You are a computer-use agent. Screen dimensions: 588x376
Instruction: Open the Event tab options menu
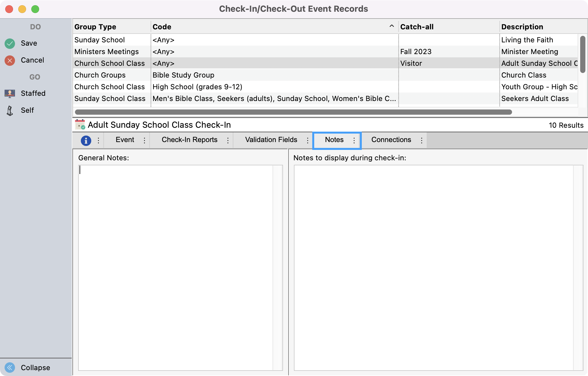(144, 140)
